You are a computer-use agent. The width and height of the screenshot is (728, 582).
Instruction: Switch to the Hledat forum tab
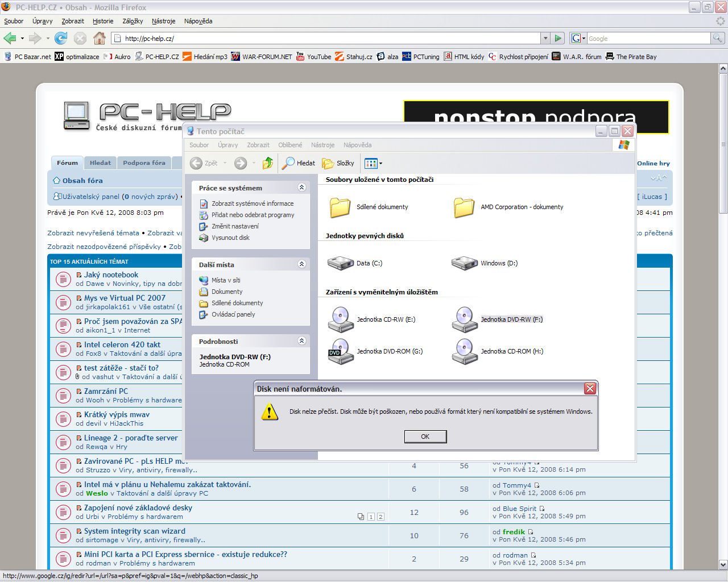coord(100,163)
